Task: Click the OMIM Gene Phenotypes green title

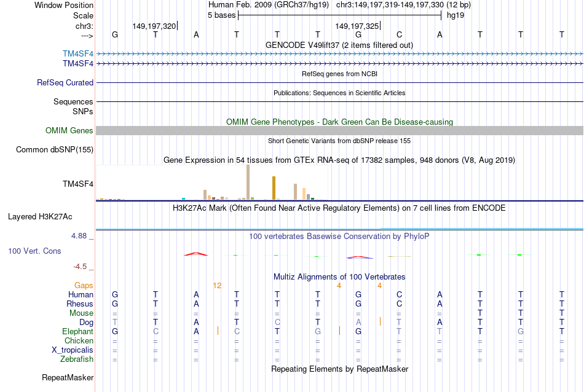Action: tap(340, 122)
